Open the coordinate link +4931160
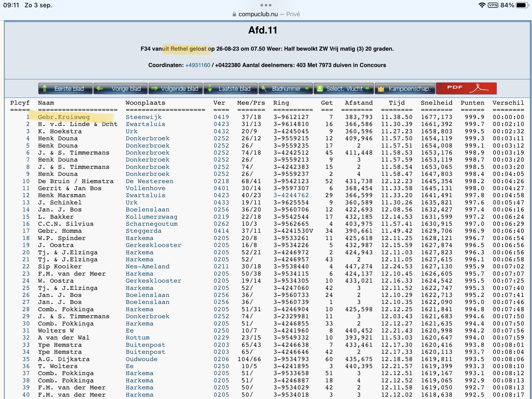 click(x=198, y=65)
